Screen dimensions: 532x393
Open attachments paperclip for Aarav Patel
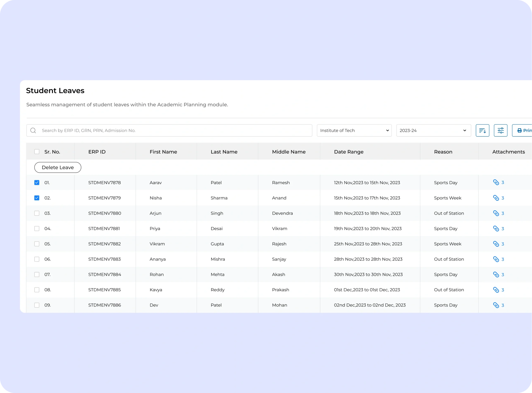click(496, 182)
